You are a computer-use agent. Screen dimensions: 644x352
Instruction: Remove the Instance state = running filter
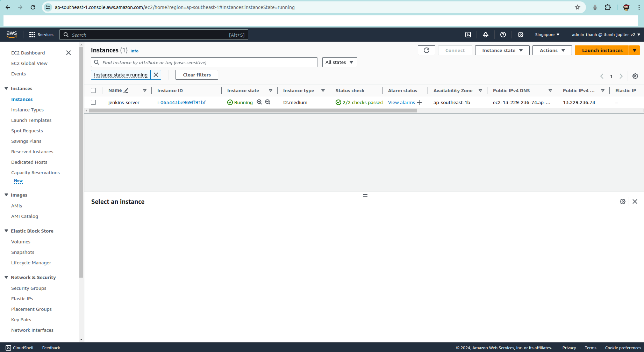[x=156, y=75]
